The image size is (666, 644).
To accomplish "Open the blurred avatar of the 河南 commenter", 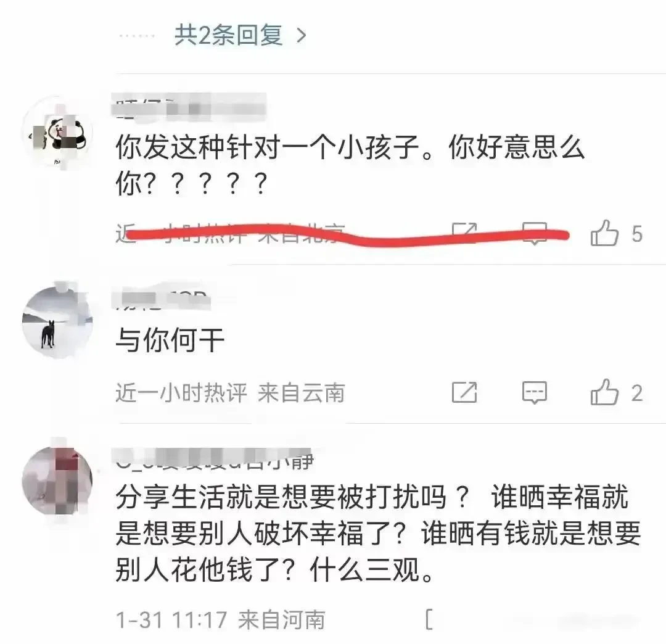I will 57,481.
